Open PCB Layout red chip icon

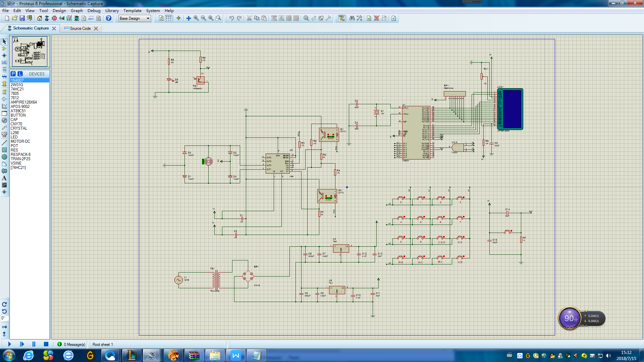click(54, 18)
